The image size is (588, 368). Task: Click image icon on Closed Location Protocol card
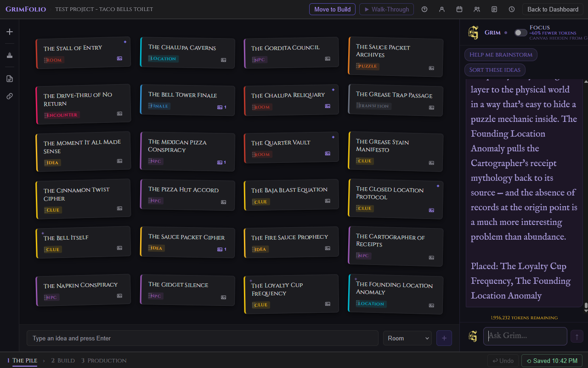click(431, 210)
